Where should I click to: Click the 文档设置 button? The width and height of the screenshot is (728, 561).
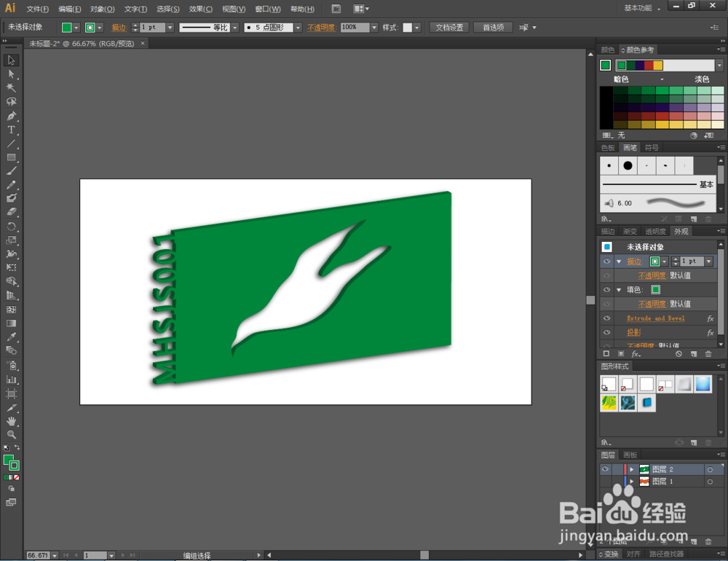tap(449, 28)
